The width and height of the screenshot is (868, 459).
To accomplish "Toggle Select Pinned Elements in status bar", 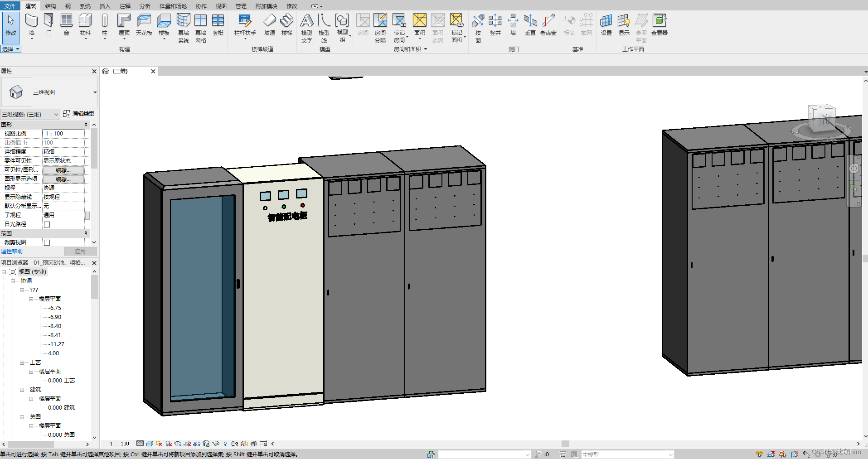I will (783, 454).
